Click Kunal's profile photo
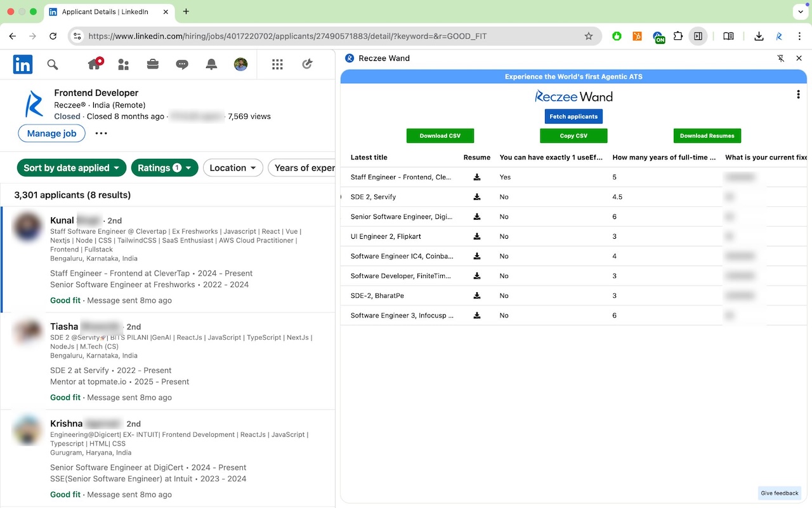This screenshot has height=508, width=812. coord(28,227)
